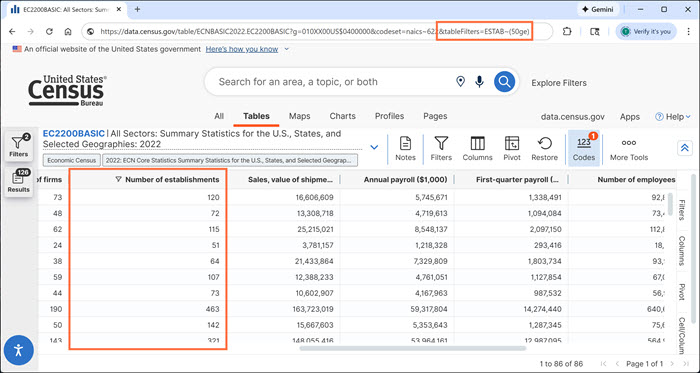Switch to the Charts tab
Viewport: 700px width, 373px height.
(342, 116)
